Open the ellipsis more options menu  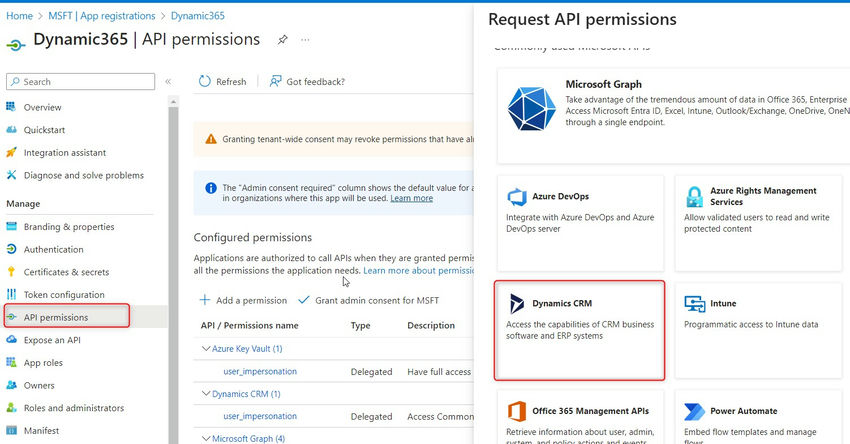(x=305, y=40)
